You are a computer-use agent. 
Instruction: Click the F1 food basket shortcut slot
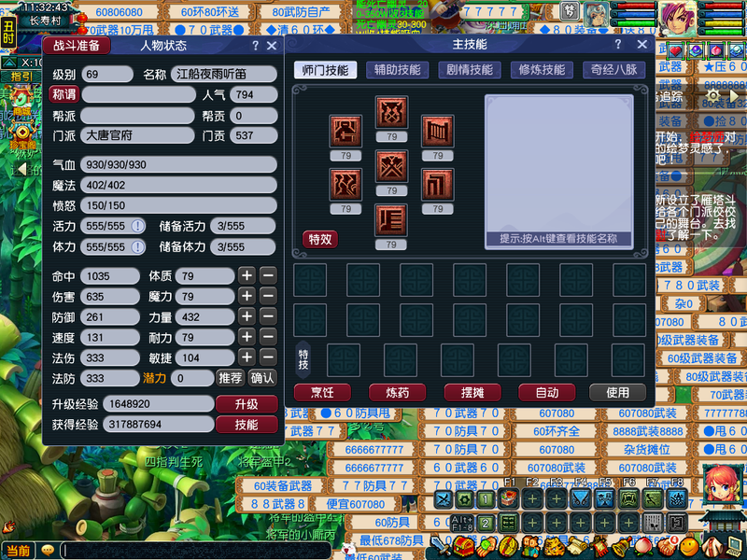pyautogui.click(x=509, y=499)
